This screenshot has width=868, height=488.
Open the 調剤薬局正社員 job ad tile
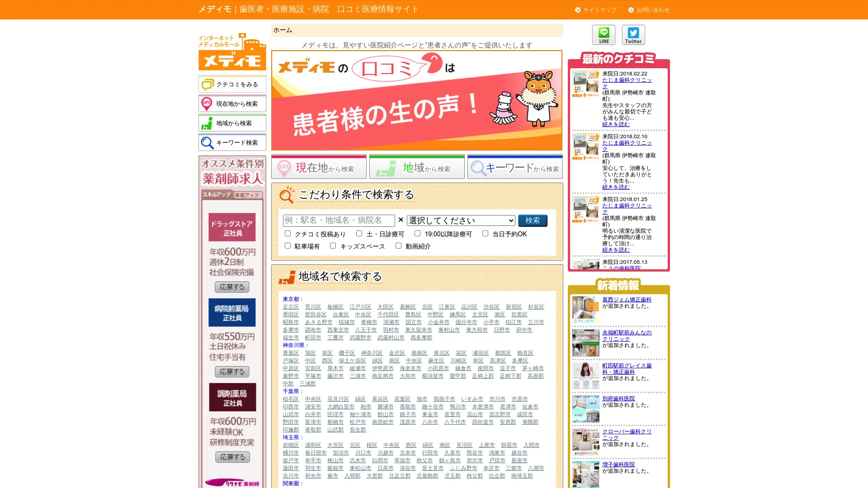[232, 397]
